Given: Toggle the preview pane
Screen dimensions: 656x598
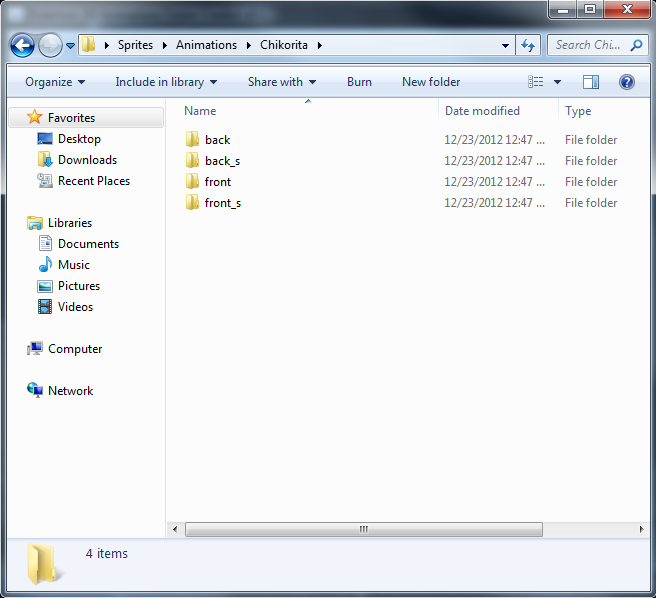Looking at the screenshot, I should pyautogui.click(x=591, y=82).
